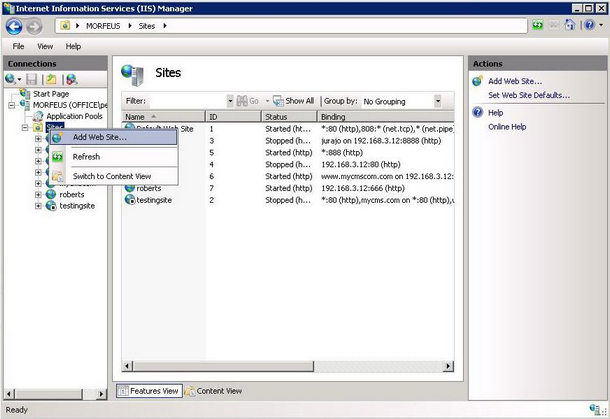Viewport: 610px width, 419px height.
Task: Click the Up folder icon in Connections toolbar
Action: tap(51, 79)
